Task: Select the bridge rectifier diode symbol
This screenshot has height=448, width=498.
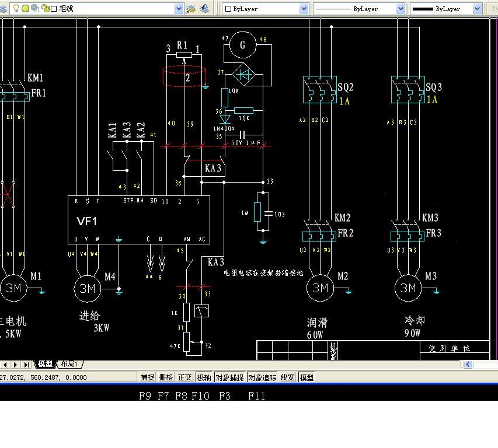Action: [244, 75]
